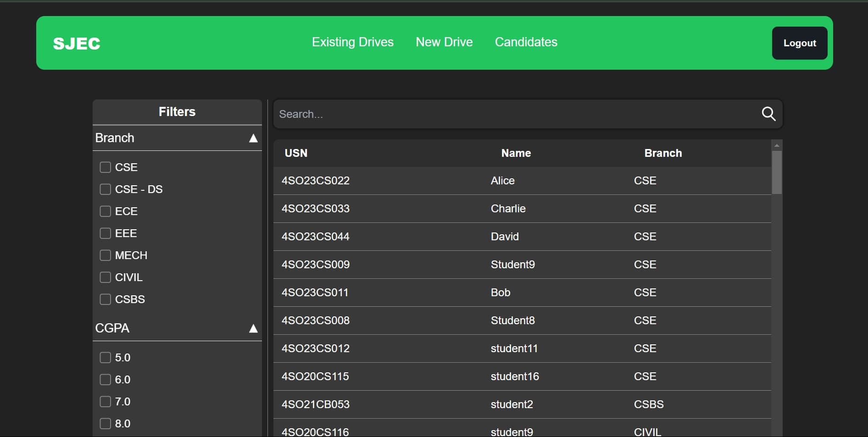The width and height of the screenshot is (868, 437).
Task: Check the 5.0 CGPA filter
Action: (x=106, y=357)
